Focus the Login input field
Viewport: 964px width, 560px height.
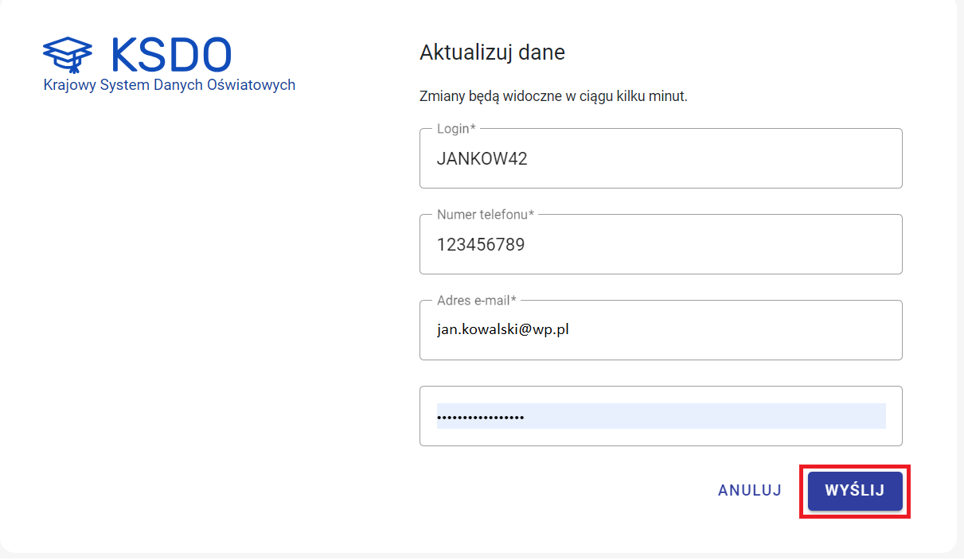point(661,158)
